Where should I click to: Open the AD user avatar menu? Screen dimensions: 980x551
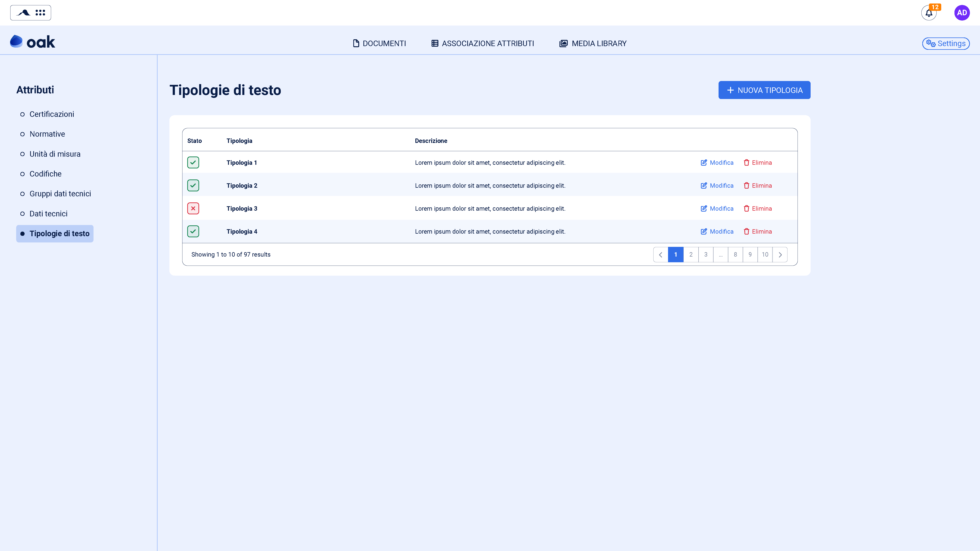[962, 13]
